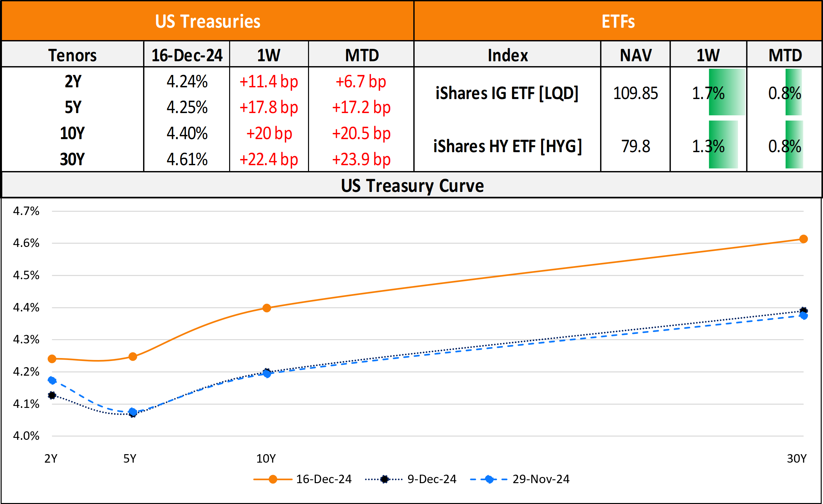Image resolution: width=823 pixels, height=504 pixels.
Task: Select the iShares HY ETF [HYG] cell
Action: (507, 146)
